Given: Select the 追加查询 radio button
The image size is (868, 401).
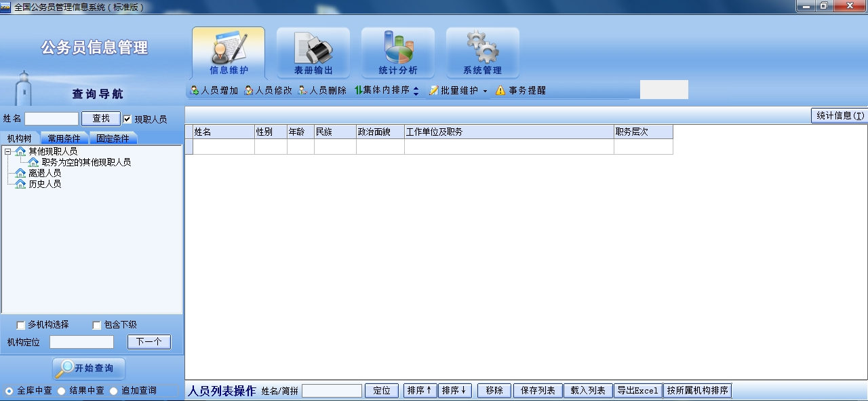Looking at the screenshot, I should coord(113,391).
